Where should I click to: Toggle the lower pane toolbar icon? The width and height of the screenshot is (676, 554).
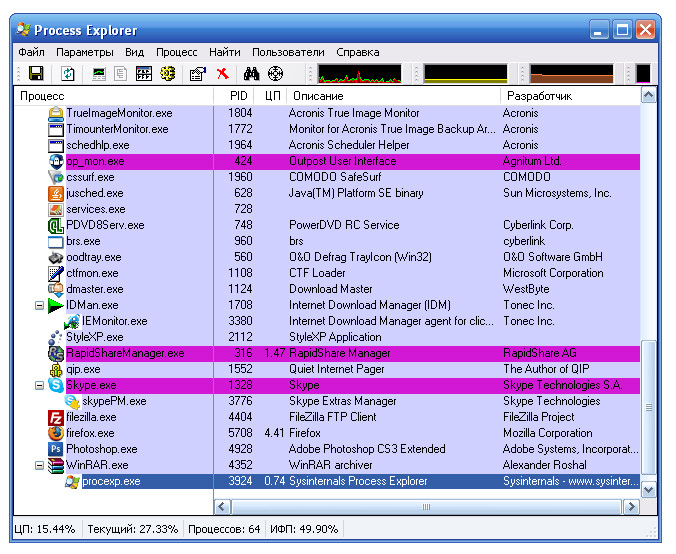(144, 74)
